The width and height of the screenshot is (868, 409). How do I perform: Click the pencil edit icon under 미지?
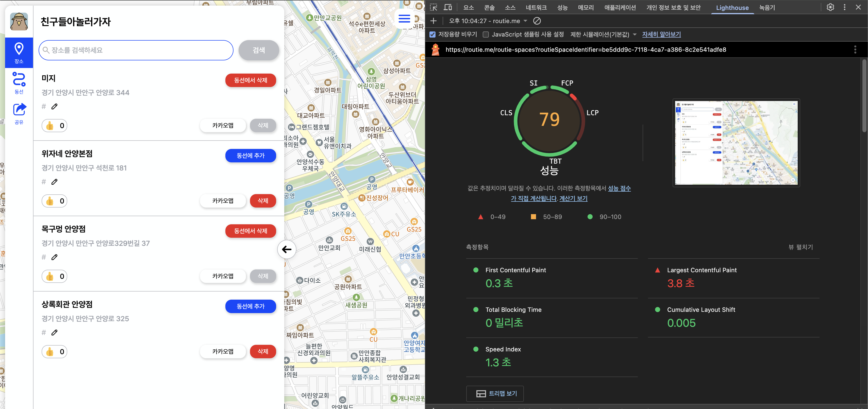pyautogui.click(x=54, y=107)
